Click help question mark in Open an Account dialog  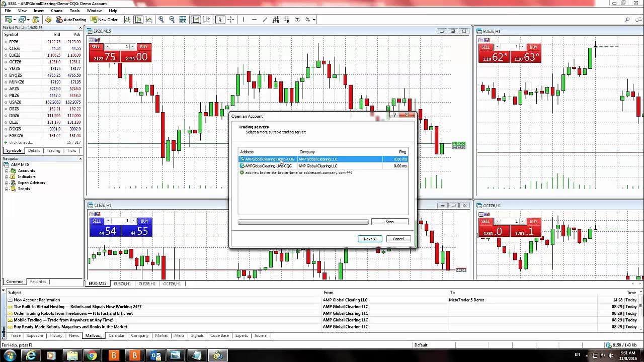395,115
